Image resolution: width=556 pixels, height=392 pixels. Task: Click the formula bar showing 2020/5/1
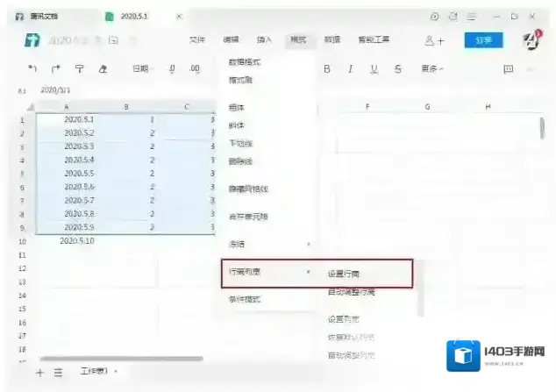tap(55, 90)
